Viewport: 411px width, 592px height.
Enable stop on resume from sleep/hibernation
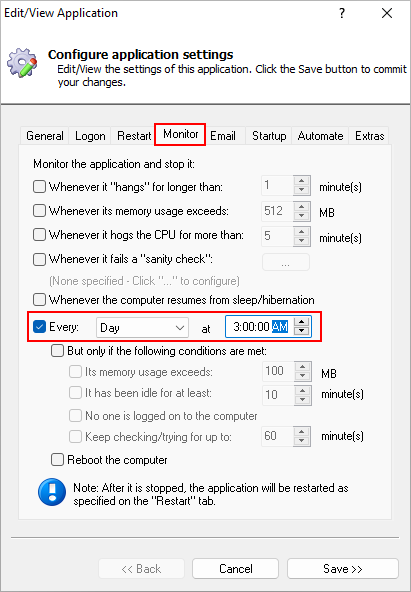[39, 300]
